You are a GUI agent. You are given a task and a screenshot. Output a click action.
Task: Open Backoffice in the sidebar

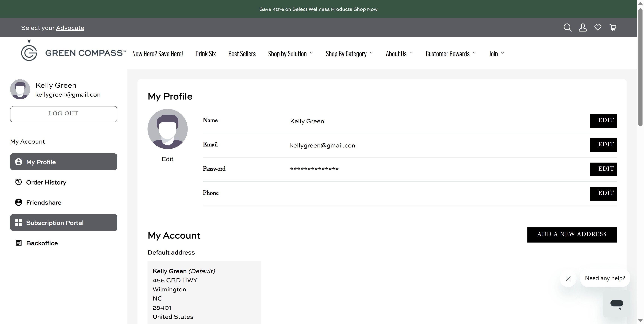[64, 243]
